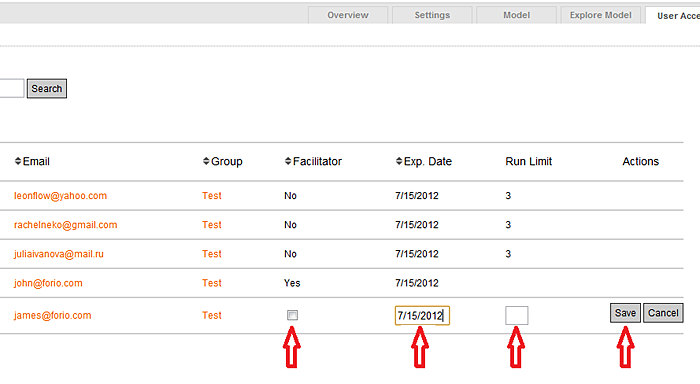700x384 pixels.
Task: Tick Facilitator checkbox for james@forio.com
Action: click(x=292, y=315)
